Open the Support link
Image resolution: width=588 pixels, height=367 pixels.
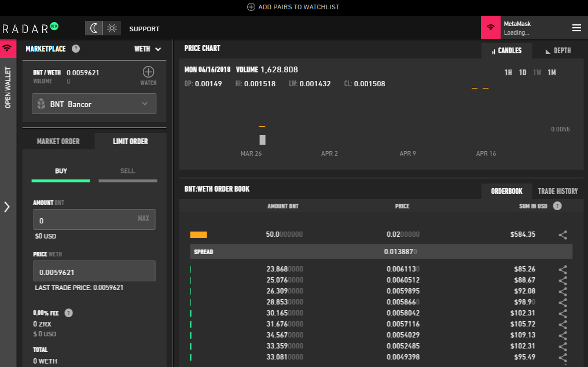pos(144,29)
